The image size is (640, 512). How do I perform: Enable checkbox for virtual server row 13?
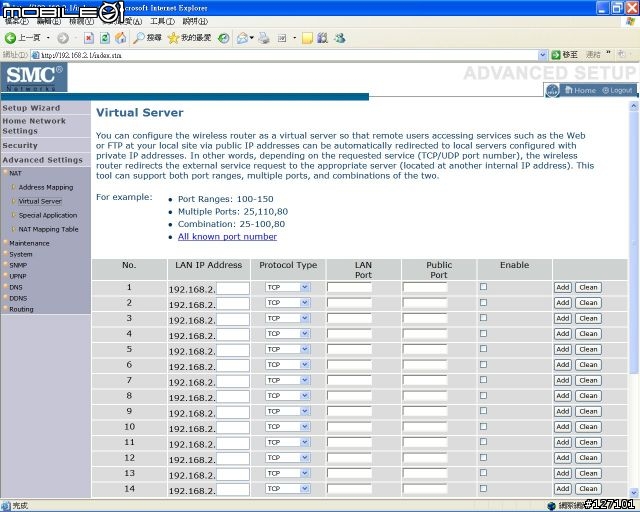[483, 473]
